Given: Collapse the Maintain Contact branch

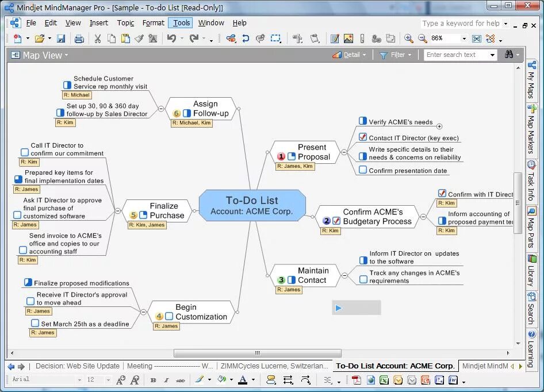Looking at the screenshot, I should 344,275.
